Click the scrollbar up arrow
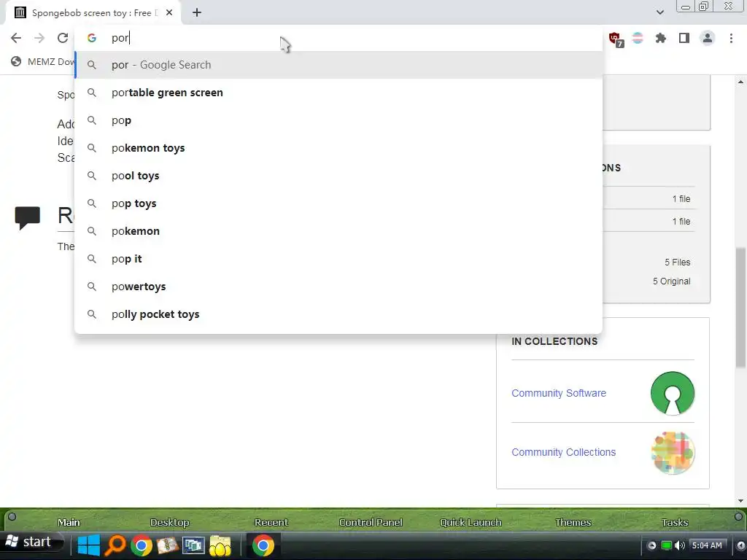This screenshot has width=747, height=560. (x=740, y=82)
